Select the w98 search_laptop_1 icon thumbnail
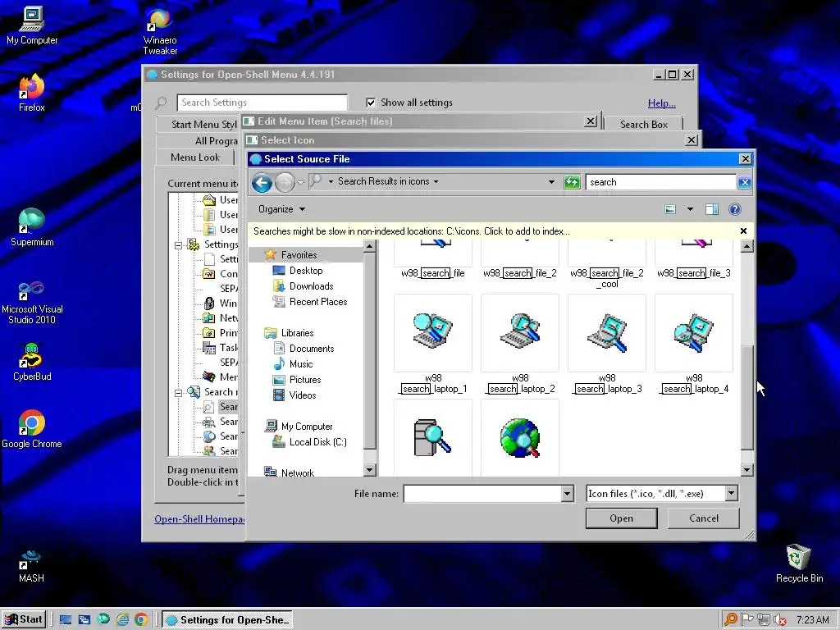The width and height of the screenshot is (840, 630). (433, 333)
